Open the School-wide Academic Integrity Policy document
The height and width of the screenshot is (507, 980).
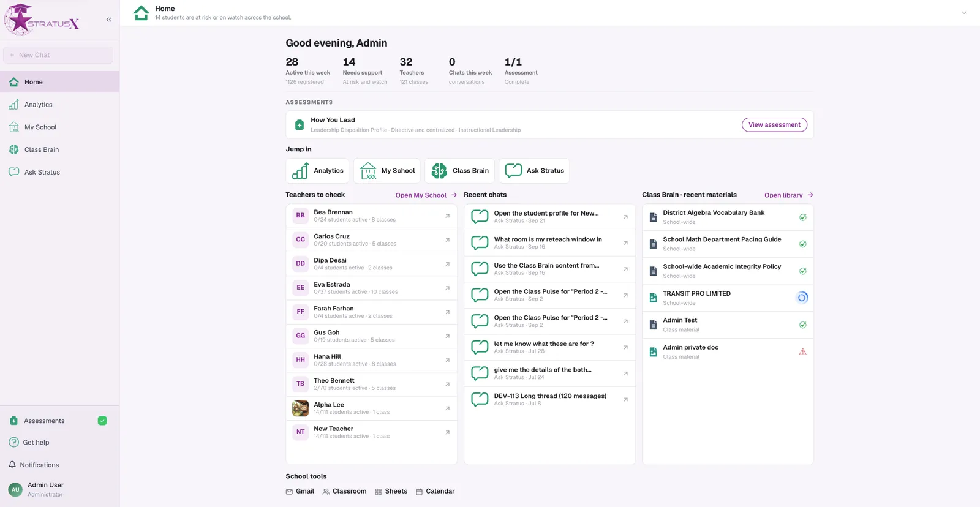728,271
